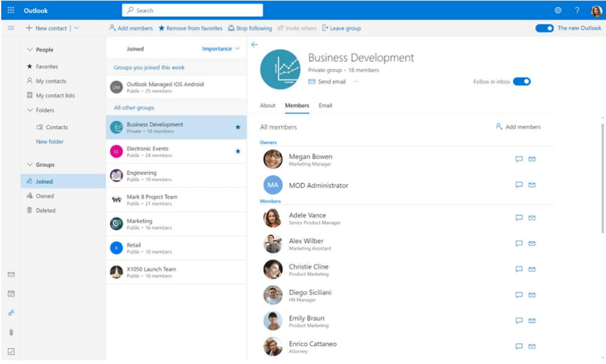Switch to the Email tab
Screen dimensions: 606x364
tap(325, 106)
